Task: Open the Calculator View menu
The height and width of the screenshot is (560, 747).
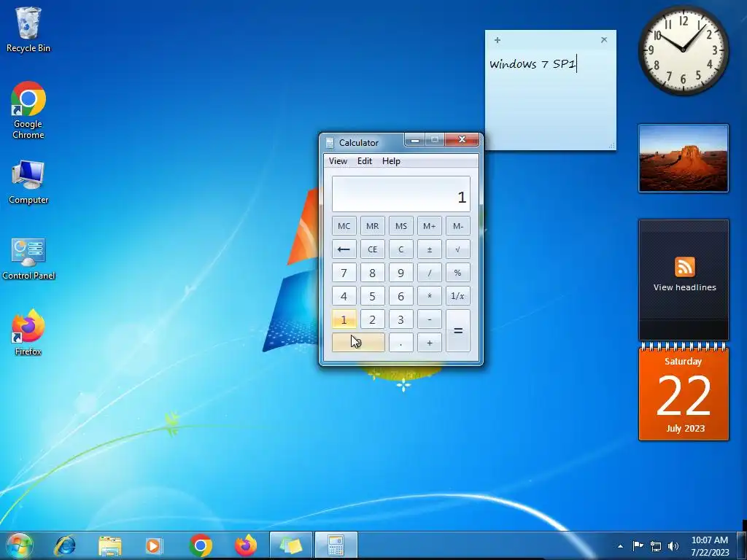Action: coord(338,161)
